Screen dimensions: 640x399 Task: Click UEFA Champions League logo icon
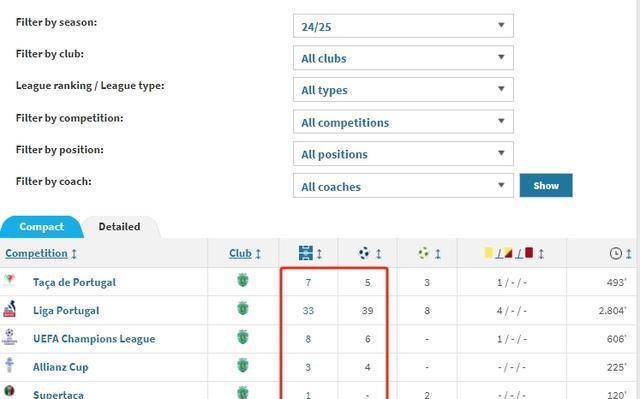coord(9,337)
